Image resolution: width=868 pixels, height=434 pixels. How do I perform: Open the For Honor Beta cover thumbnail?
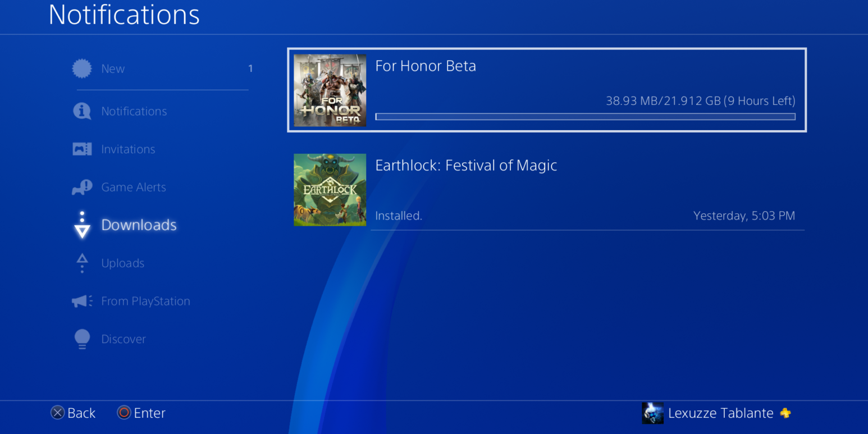330,90
